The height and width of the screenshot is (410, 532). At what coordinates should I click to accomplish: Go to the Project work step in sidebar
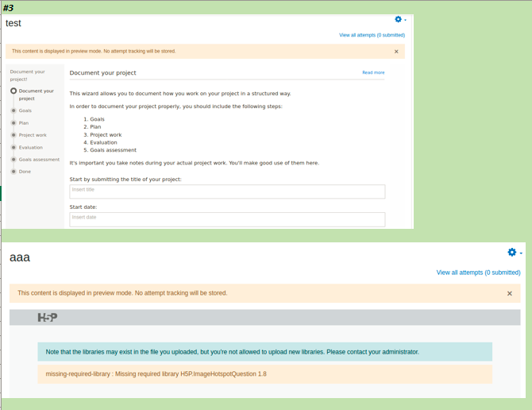[x=29, y=135]
